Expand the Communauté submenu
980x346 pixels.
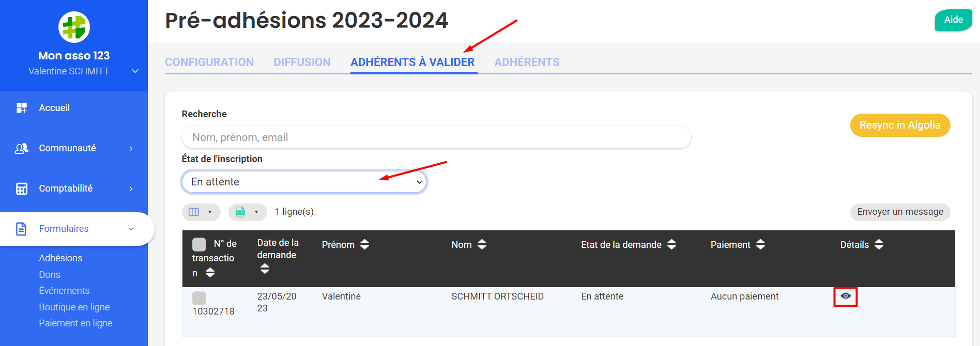point(131,149)
